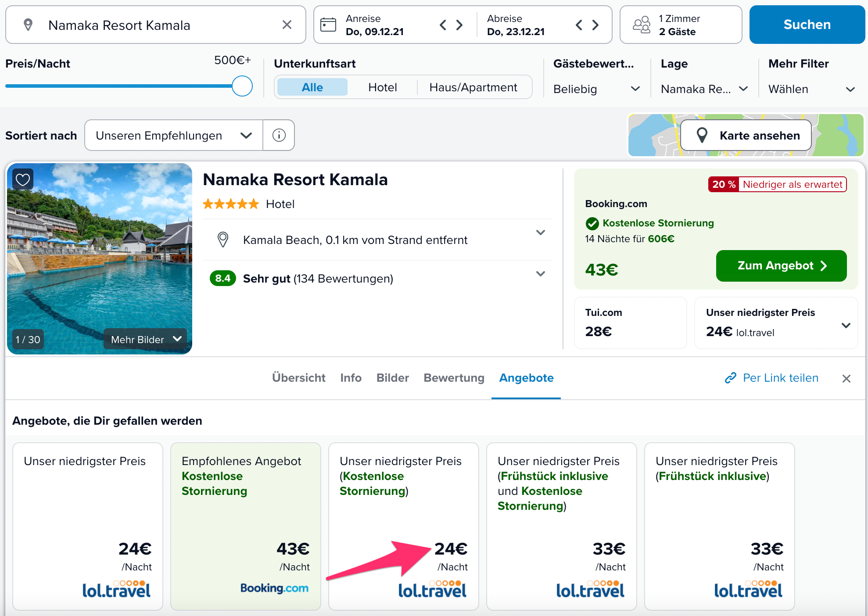Switch to the Angebote tab
The height and width of the screenshot is (616, 868).
pyautogui.click(x=526, y=378)
